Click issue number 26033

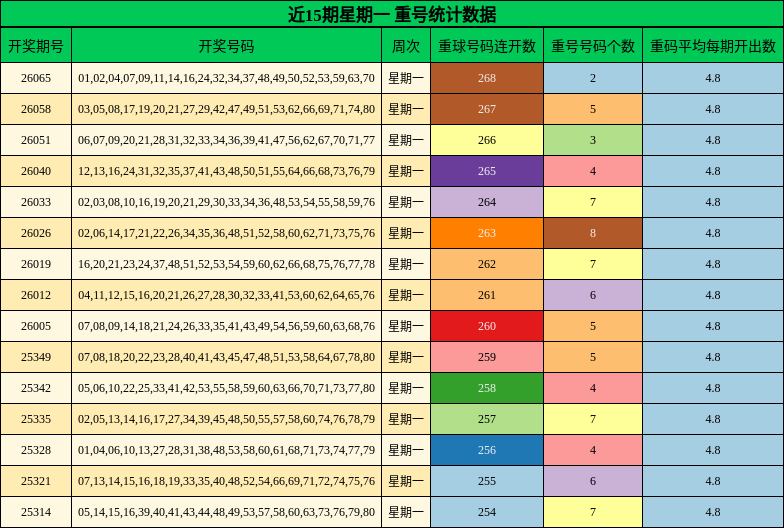pyautogui.click(x=36, y=202)
